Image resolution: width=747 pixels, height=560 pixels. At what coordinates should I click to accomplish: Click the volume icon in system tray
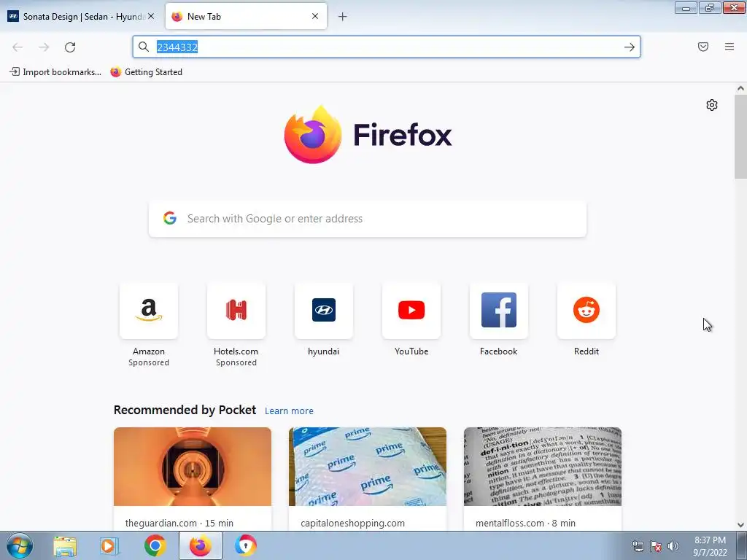(673, 546)
